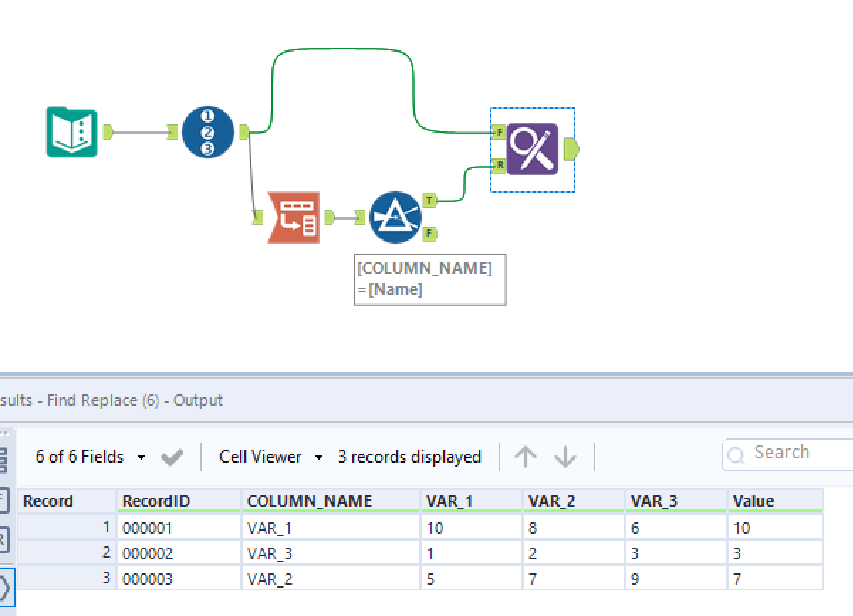Select the Find Replace tool

[x=532, y=149]
